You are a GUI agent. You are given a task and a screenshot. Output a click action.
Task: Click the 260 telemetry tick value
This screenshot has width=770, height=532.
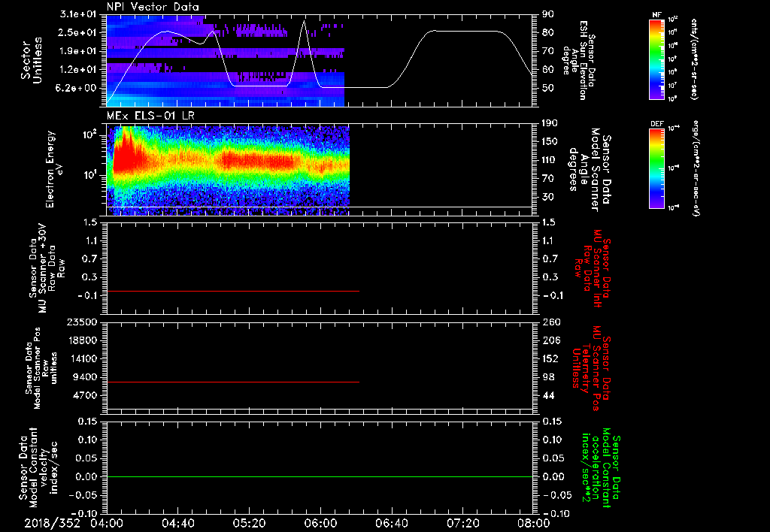[x=550, y=322]
